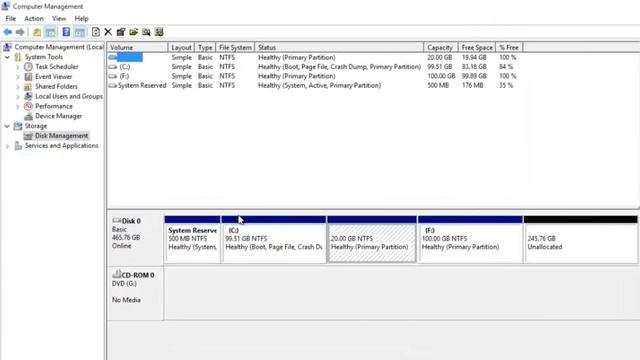Click the Properties toolbar icon
This screenshot has height=360, width=640.
click(x=121, y=32)
